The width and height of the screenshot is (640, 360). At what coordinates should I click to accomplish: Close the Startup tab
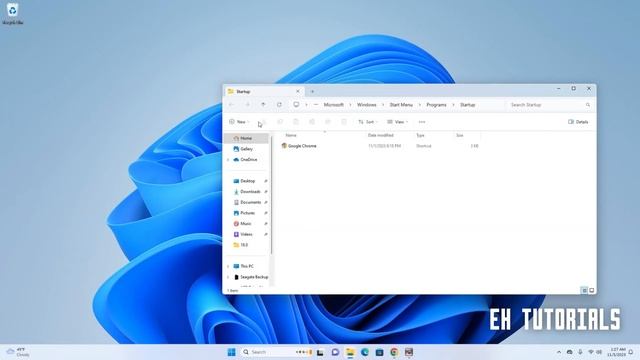(x=298, y=91)
